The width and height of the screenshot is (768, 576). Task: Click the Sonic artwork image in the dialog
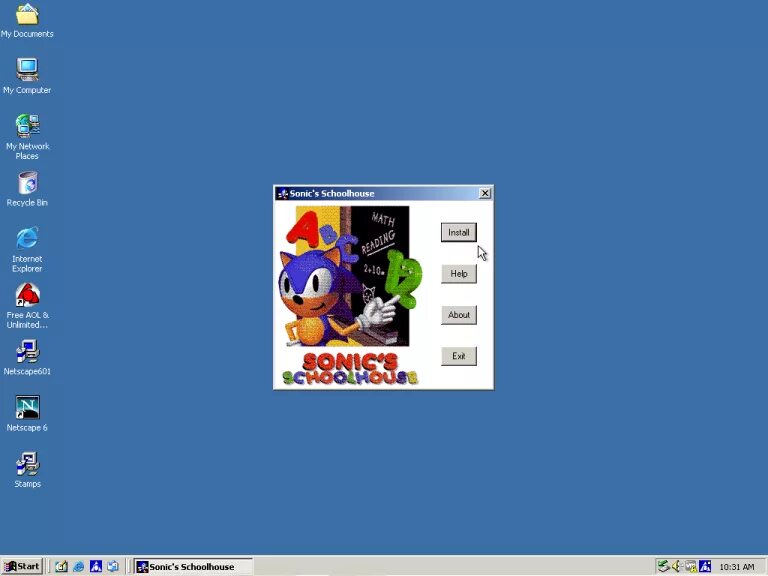tap(349, 276)
